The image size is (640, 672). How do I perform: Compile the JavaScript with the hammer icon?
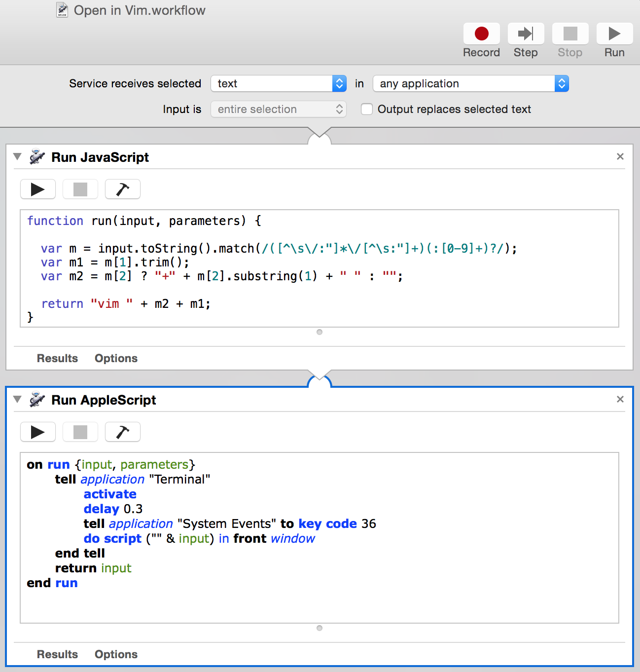pos(122,189)
